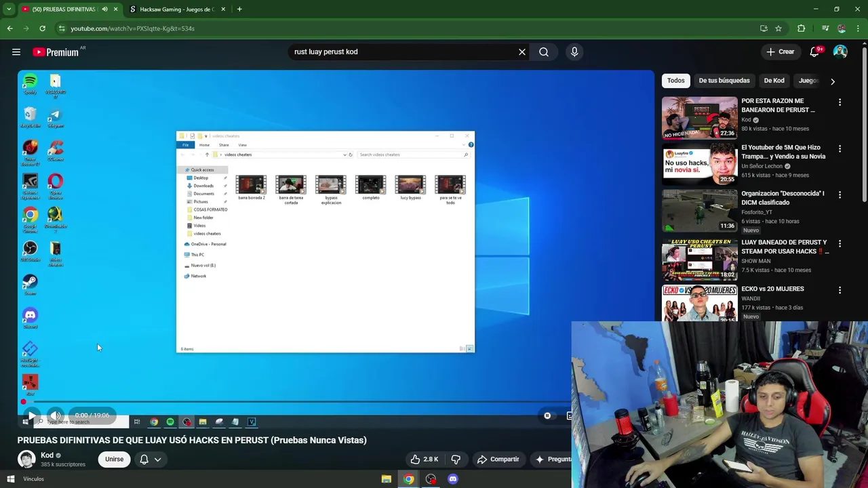Close the PRUEBAS DIFINITIVAS tab

[x=115, y=9]
